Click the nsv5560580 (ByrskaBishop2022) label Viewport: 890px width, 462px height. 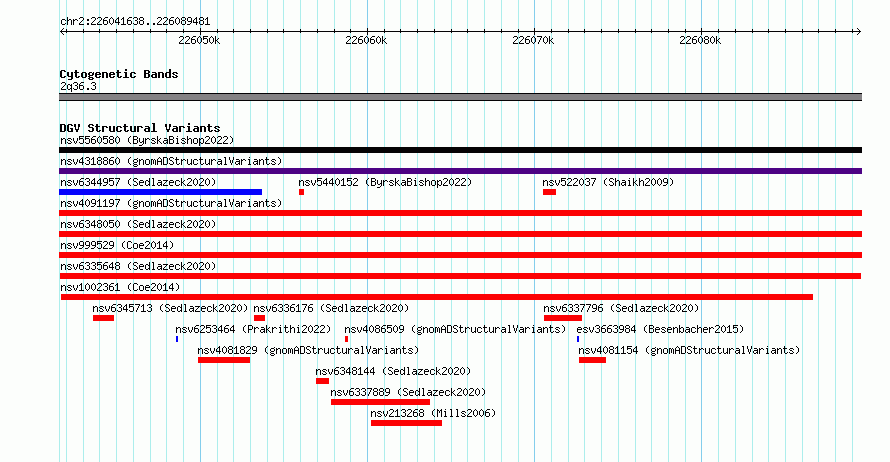click(147, 140)
